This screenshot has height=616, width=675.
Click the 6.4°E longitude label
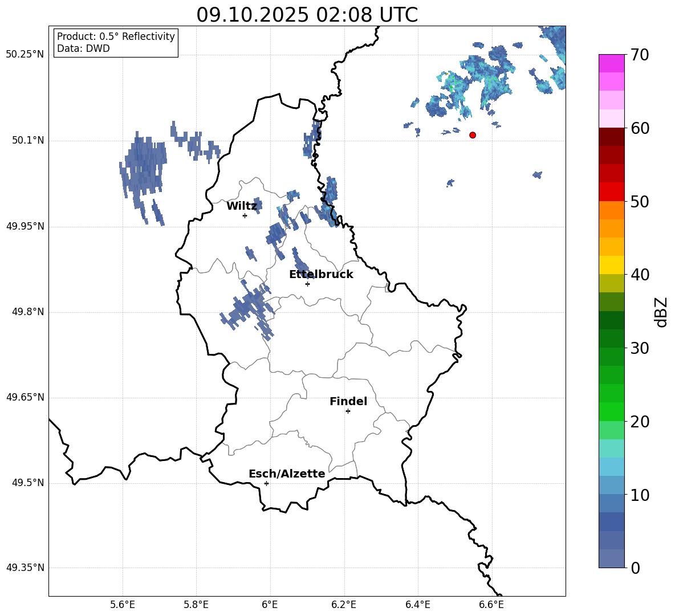pyautogui.click(x=417, y=605)
